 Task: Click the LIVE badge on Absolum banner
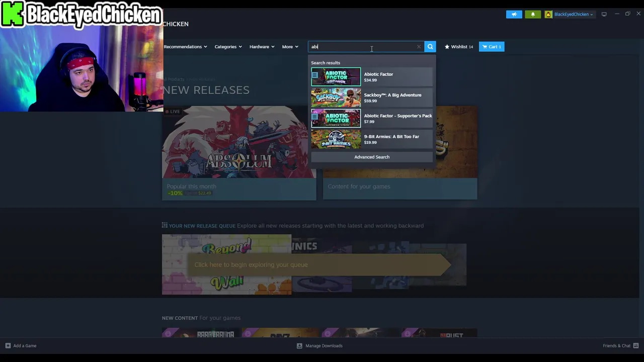pyautogui.click(x=173, y=112)
